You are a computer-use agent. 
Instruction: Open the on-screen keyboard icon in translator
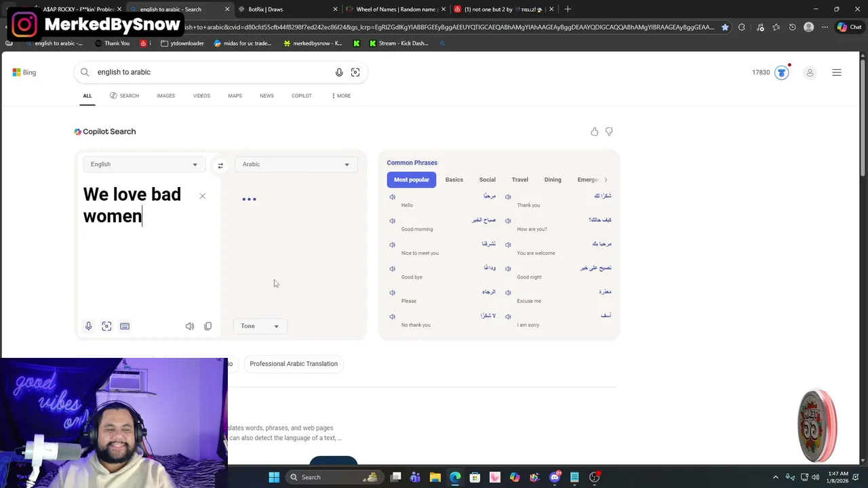point(125,326)
